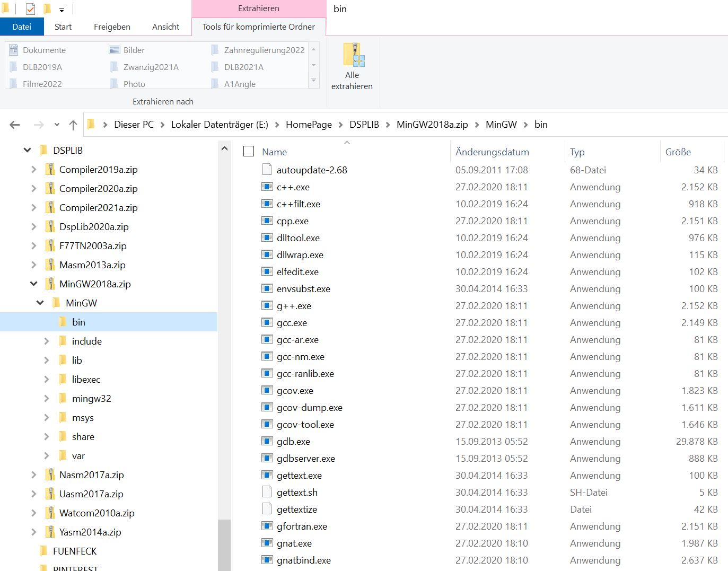Click the Dokumente destination icon
This screenshot has height=571, width=728.
click(x=14, y=50)
